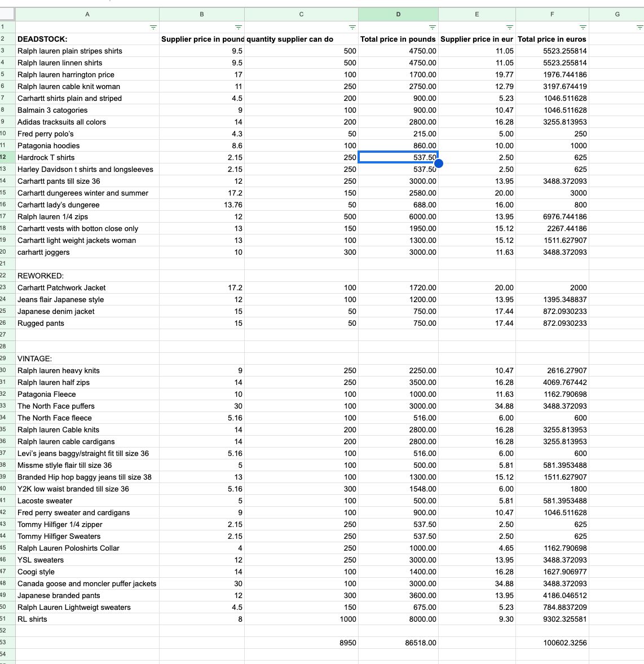Open the filter icon in column B
The image size is (644, 664).
(x=239, y=27)
